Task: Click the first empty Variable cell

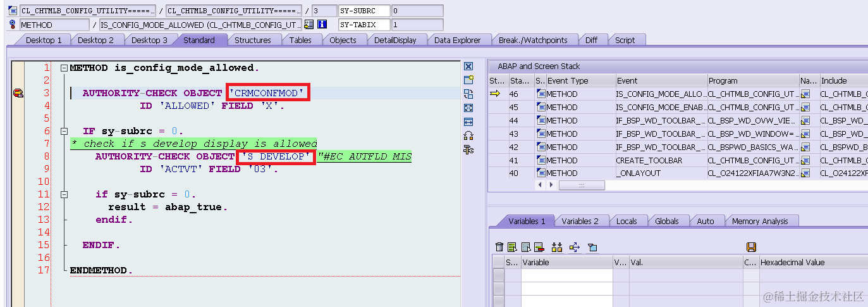Action: 566,275
